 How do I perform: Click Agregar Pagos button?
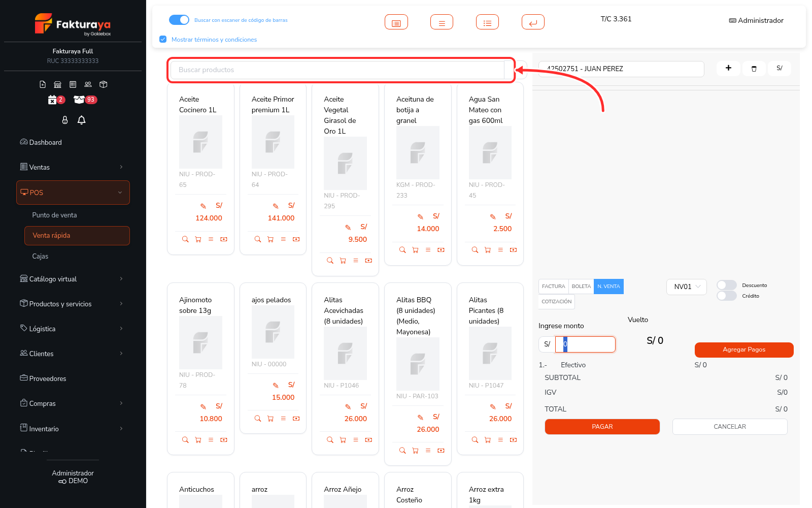pyautogui.click(x=744, y=350)
